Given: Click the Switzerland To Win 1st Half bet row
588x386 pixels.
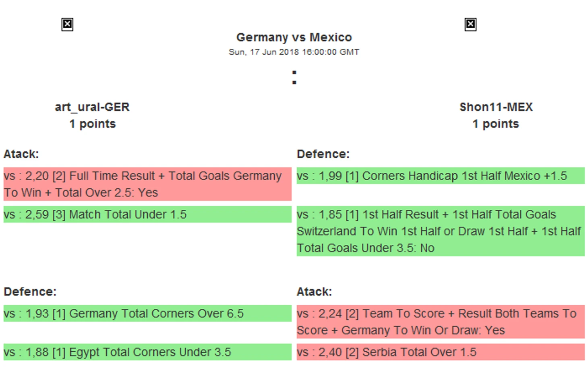Looking at the screenshot, I should click(x=440, y=231).
